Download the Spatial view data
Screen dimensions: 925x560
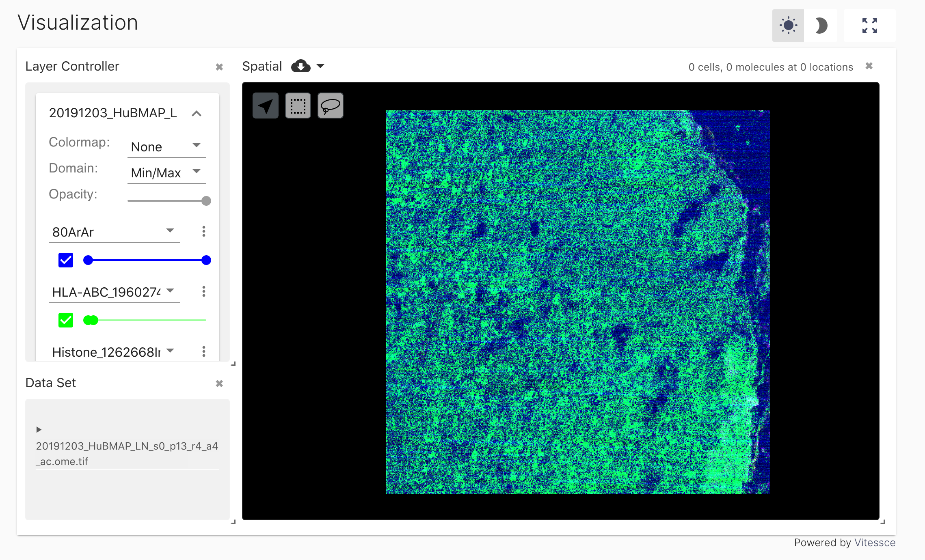coord(301,66)
